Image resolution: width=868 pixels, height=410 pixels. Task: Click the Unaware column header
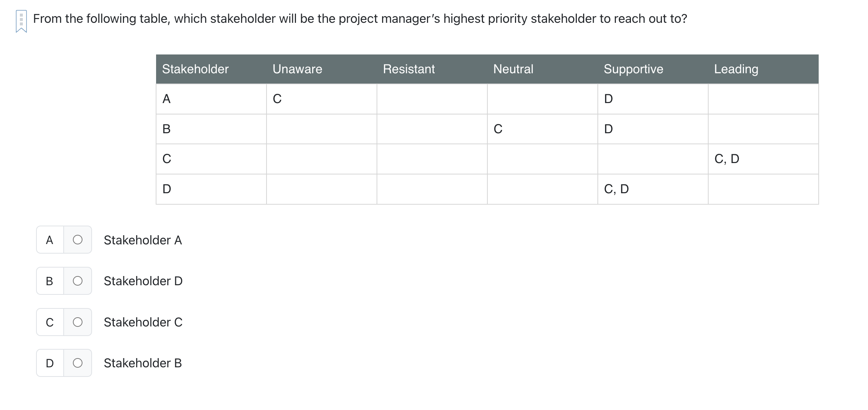coord(297,69)
